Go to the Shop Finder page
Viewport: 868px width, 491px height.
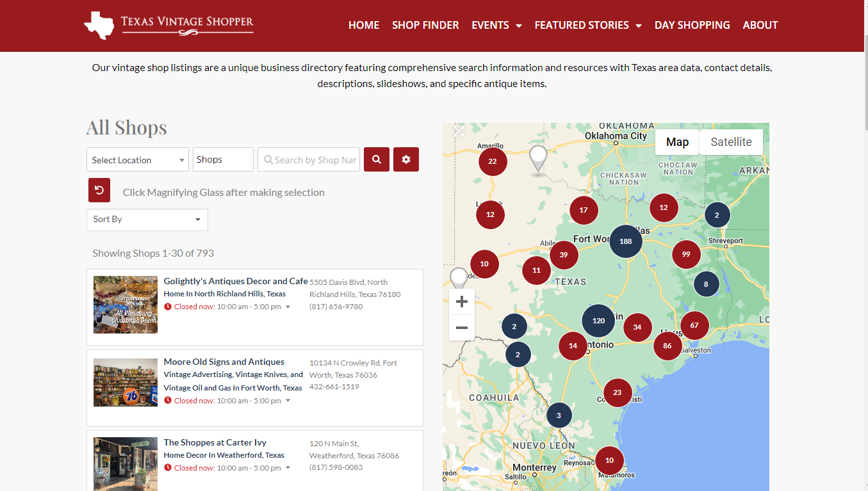(x=425, y=25)
